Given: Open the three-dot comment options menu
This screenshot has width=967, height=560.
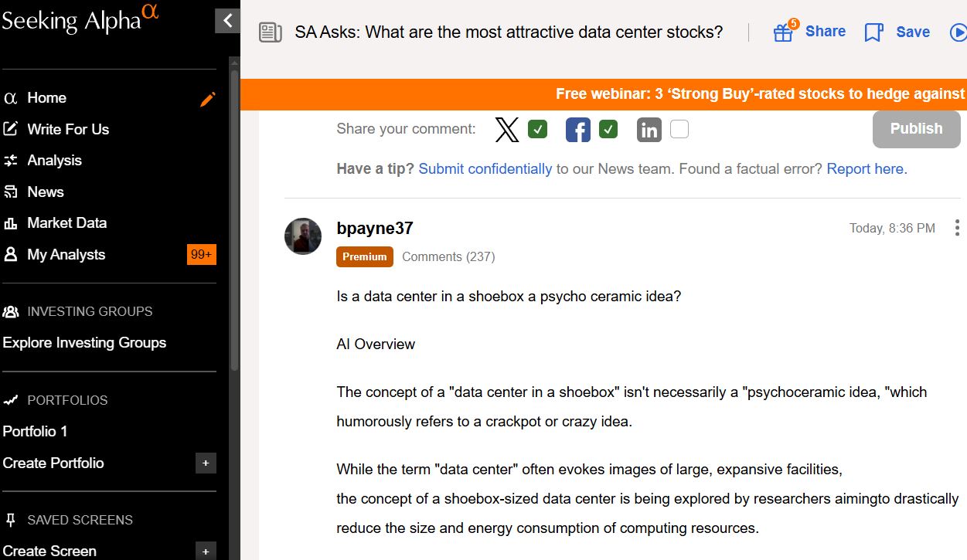Looking at the screenshot, I should click(957, 228).
